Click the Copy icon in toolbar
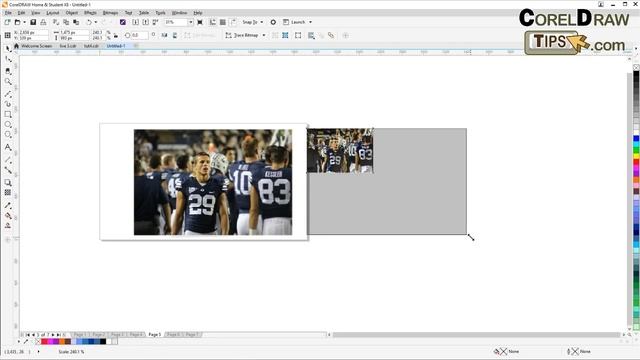The width and height of the screenshot is (640, 360). [66, 22]
